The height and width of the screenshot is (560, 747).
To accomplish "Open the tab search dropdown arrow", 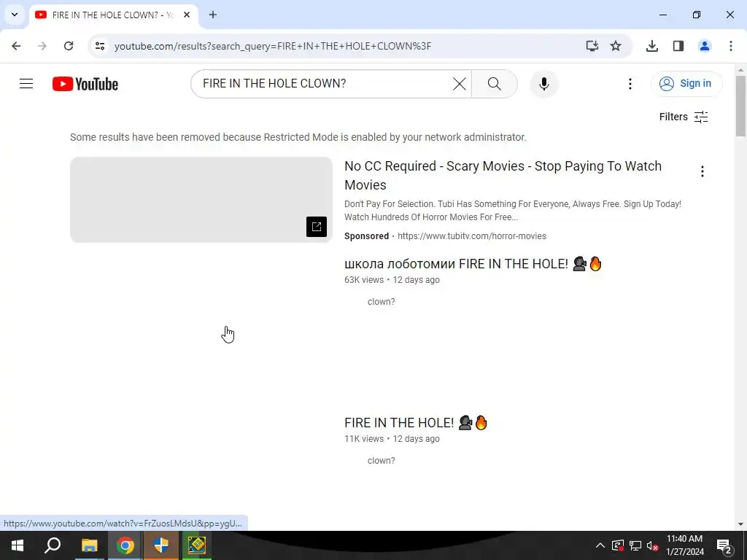I will 15,15.
